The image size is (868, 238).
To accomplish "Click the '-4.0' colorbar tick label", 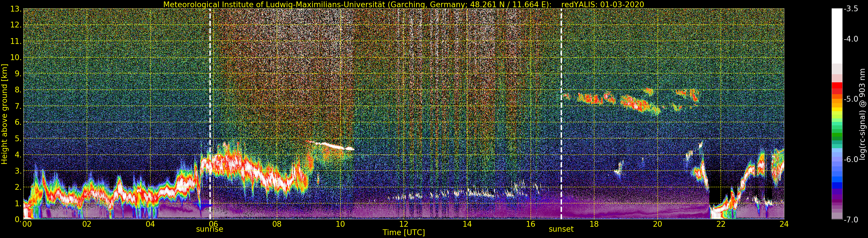I will click(x=851, y=39).
